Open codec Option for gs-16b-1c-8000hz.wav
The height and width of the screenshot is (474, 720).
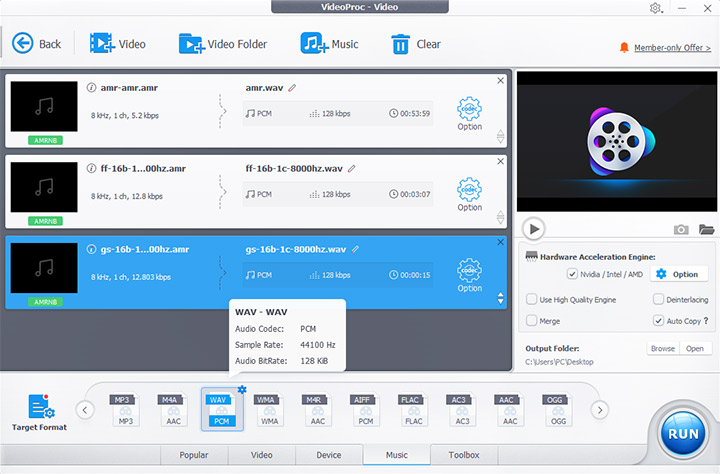pos(469,275)
